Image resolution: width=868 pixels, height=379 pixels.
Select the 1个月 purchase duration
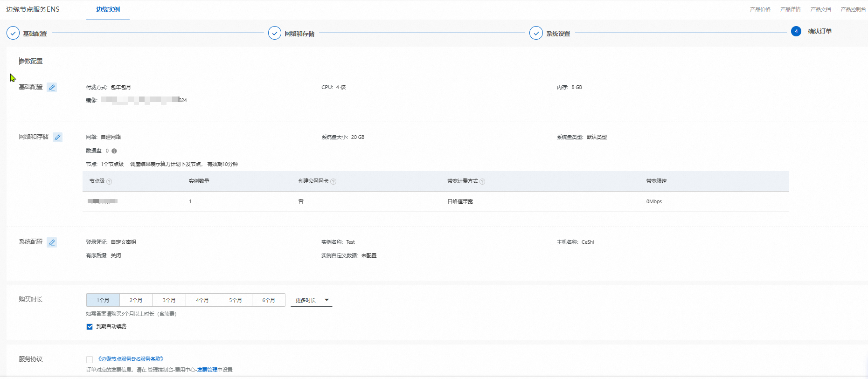point(103,300)
